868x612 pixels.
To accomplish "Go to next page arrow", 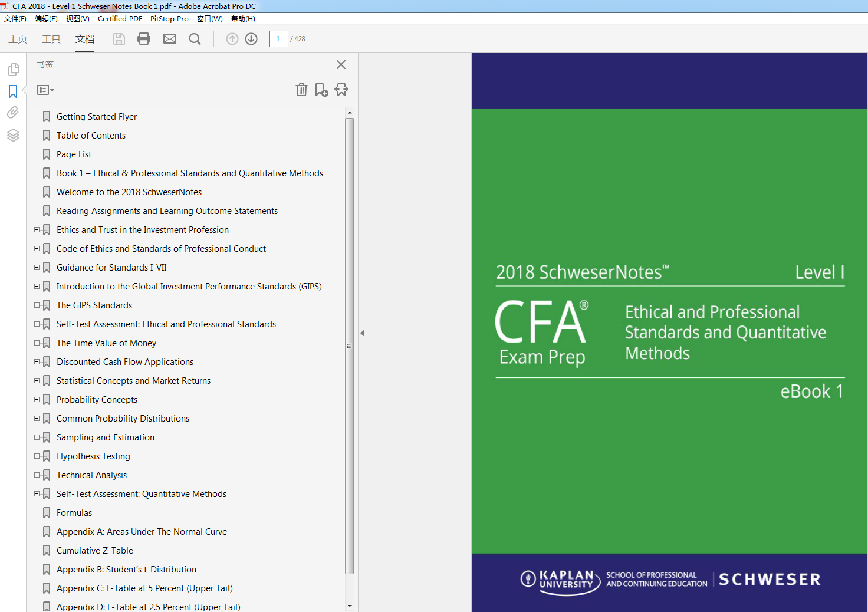I will pyautogui.click(x=251, y=39).
